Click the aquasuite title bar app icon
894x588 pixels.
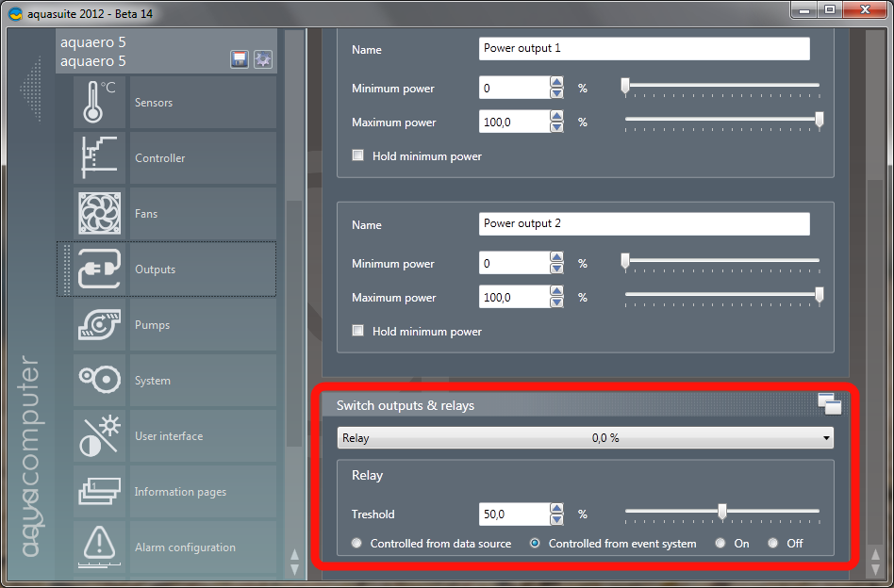pos(16,14)
